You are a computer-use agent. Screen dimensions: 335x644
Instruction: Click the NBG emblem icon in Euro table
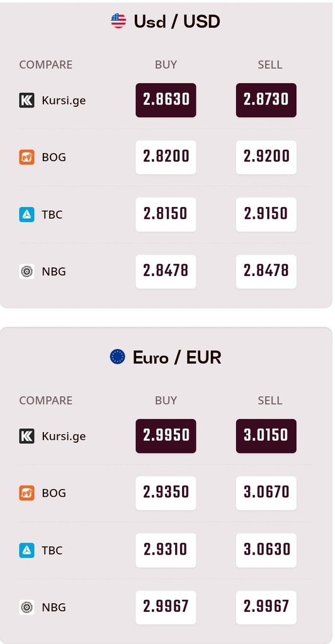coord(26,607)
